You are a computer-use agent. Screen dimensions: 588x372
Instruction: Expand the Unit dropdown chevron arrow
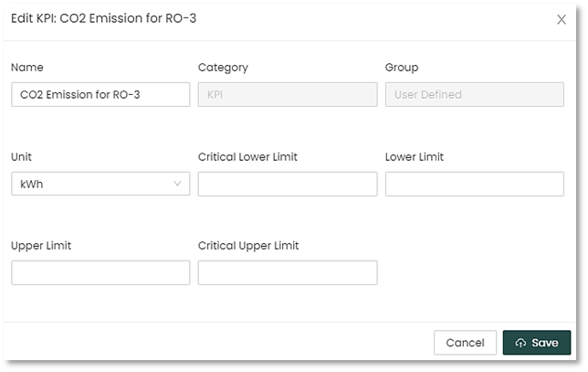click(177, 184)
